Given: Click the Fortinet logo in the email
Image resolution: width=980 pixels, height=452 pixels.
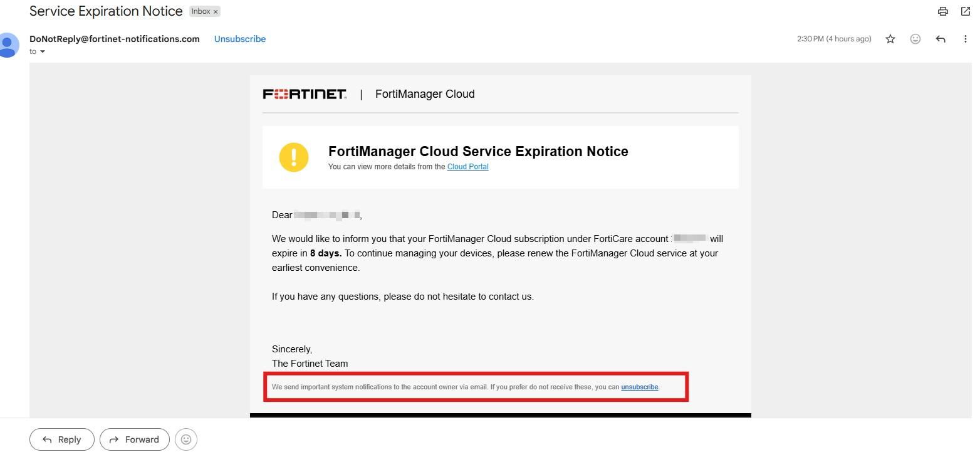Looking at the screenshot, I should pyautogui.click(x=305, y=95).
